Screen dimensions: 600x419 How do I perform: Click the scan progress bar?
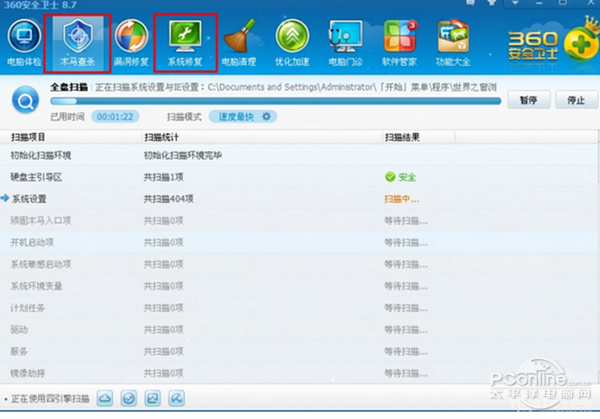click(276, 101)
